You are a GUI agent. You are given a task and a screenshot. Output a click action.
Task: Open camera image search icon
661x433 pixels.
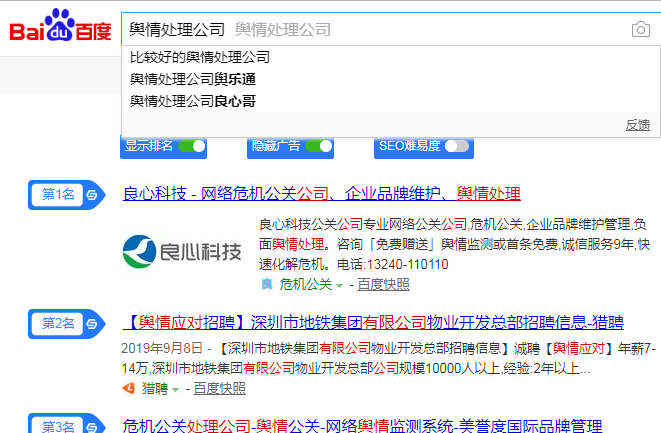coord(640,30)
